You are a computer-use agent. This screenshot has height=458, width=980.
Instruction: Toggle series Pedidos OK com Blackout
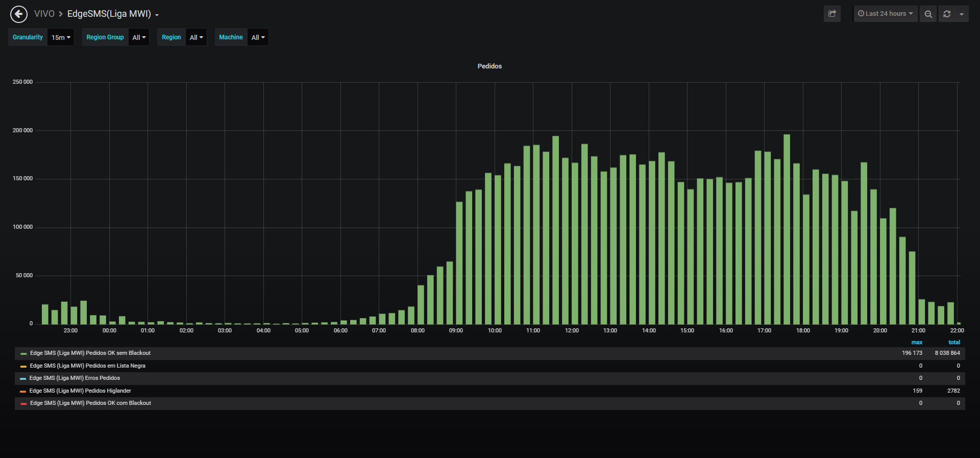pos(90,403)
